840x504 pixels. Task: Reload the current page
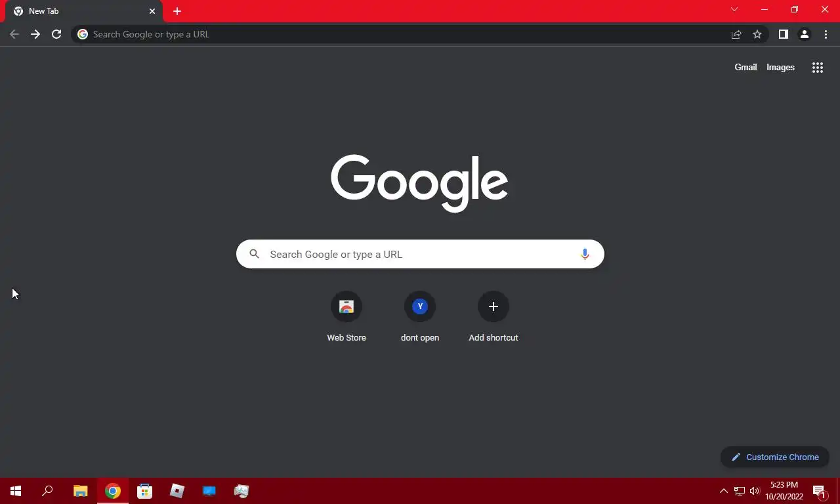point(56,34)
